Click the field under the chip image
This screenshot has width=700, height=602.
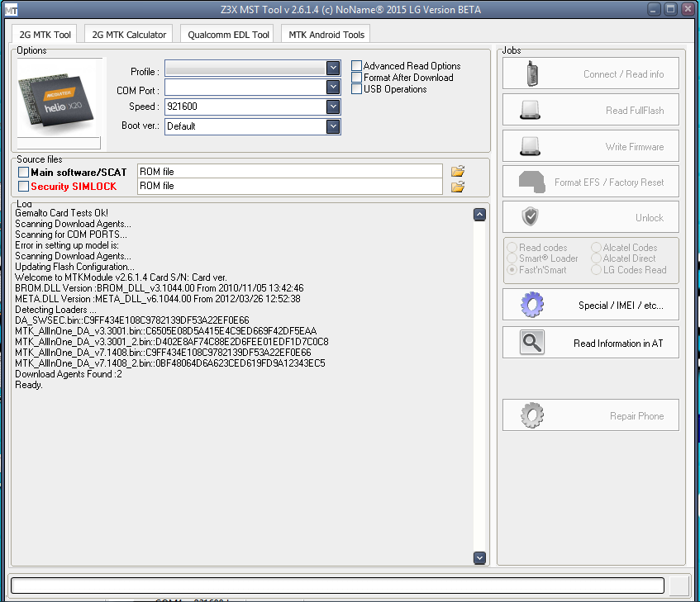(x=59, y=143)
